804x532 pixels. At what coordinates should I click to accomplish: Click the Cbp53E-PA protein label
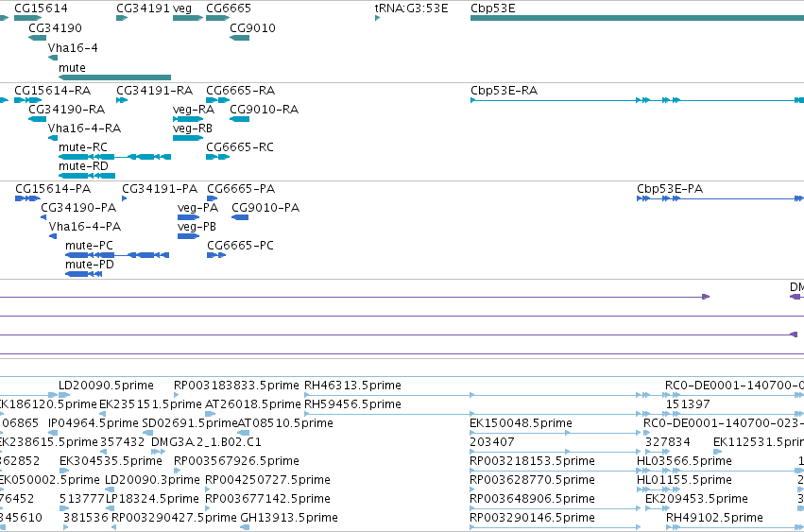tap(670, 189)
